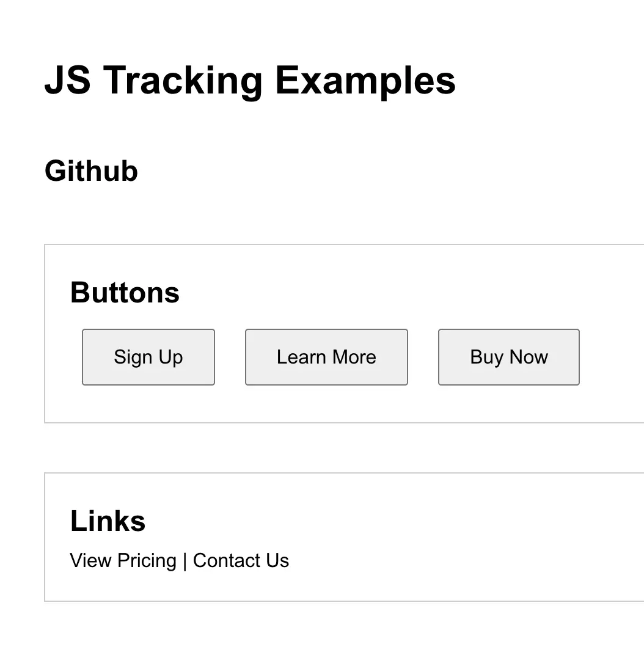The height and width of the screenshot is (666, 644).
Task: Trigger the Learn More action
Action: click(326, 357)
